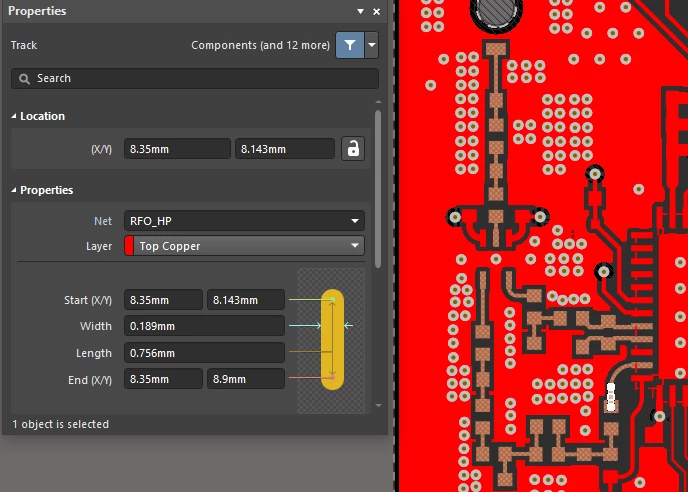The image size is (688, 492).
Task: Click the search magnifier icon
Action: pos(25,79)
